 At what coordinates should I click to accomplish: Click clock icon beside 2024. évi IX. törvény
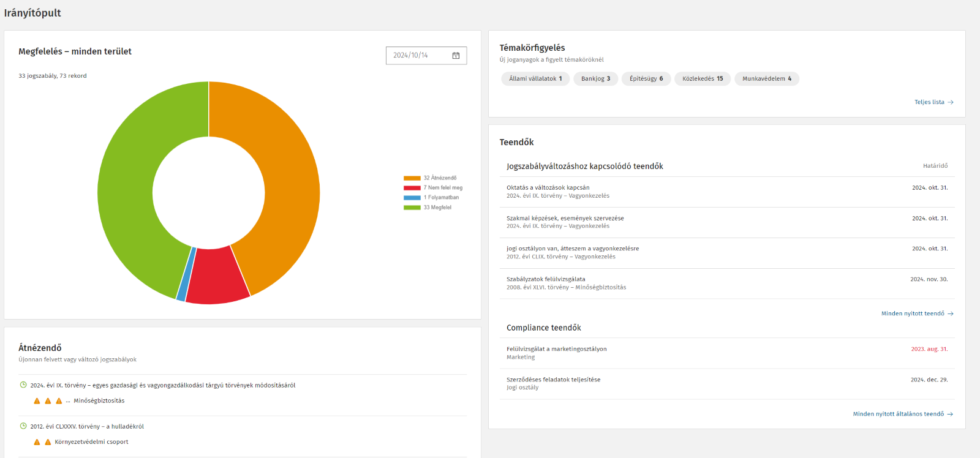[x=23, y=385]
